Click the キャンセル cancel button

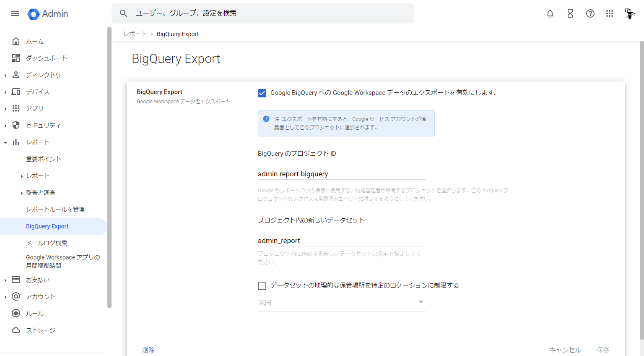pyautogui.click(x=565, y=350)
